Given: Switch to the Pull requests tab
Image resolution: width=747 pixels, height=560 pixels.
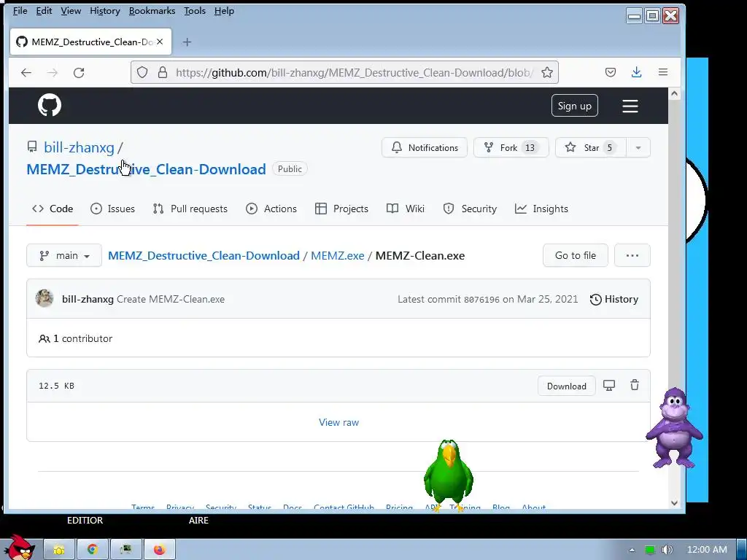Looking at the screenshot, I should tap(190, 209).
